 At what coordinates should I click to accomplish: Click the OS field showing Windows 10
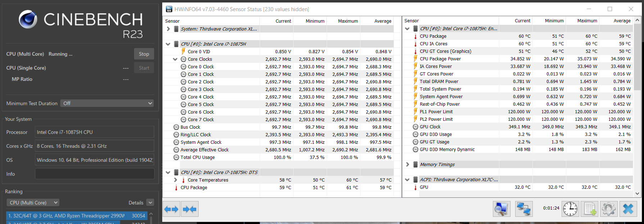pos(95,160)
